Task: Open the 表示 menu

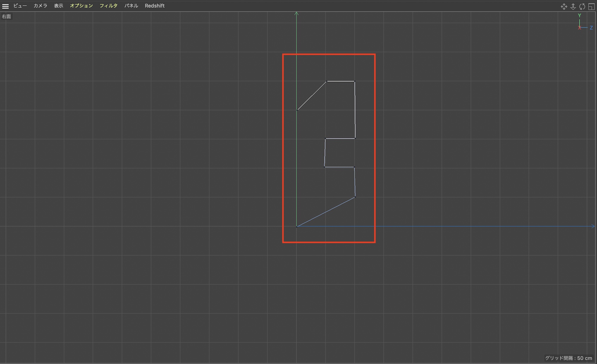Action: tap(59, 6)
